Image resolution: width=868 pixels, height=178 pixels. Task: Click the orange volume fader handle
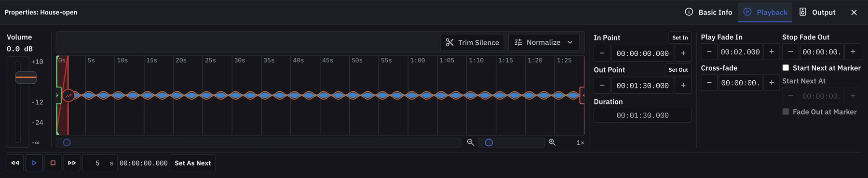[26, 77]
